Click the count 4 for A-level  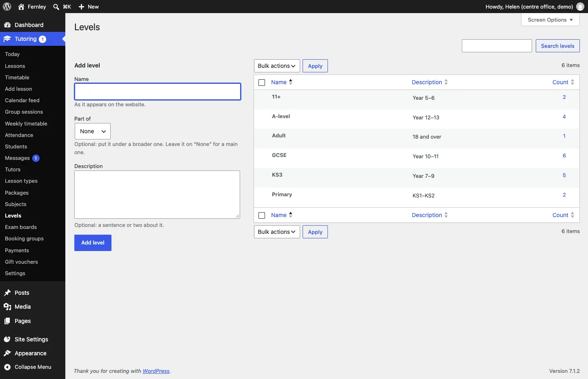564,117
